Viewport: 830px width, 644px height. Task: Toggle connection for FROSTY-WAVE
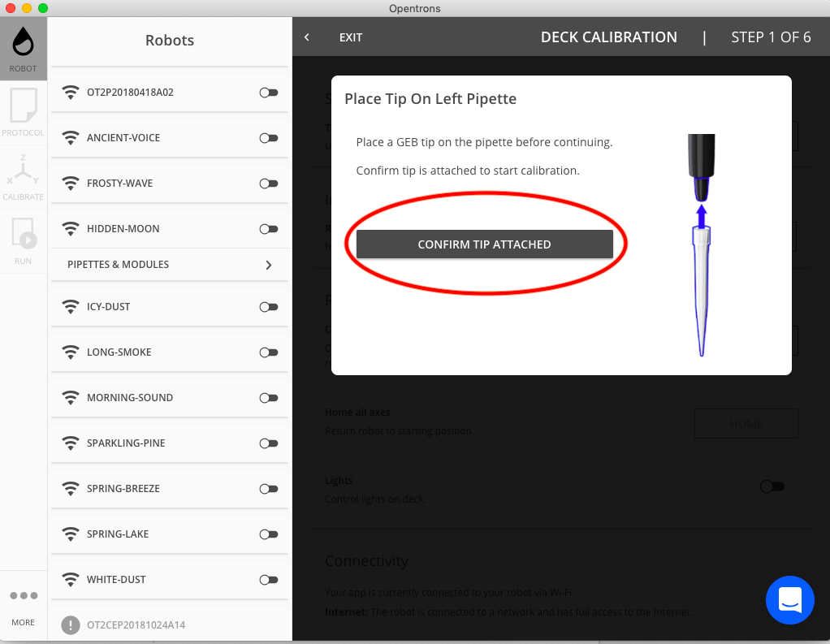pos(268,184)
